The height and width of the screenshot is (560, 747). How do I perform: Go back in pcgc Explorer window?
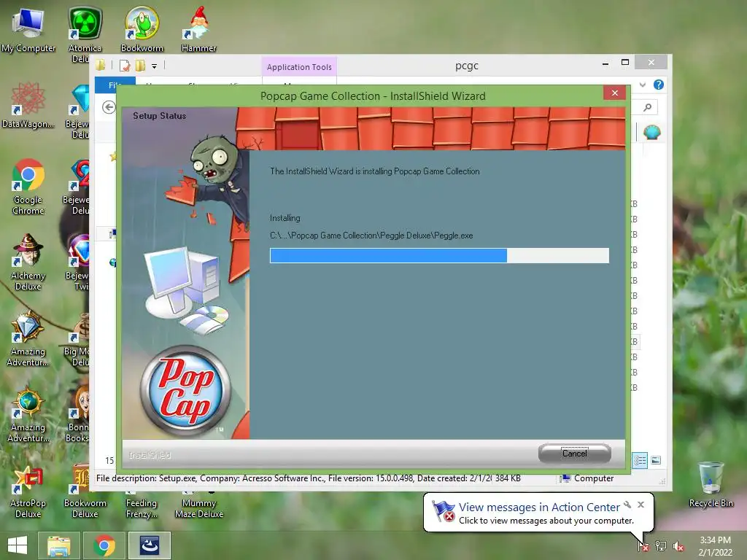(109, 107)
